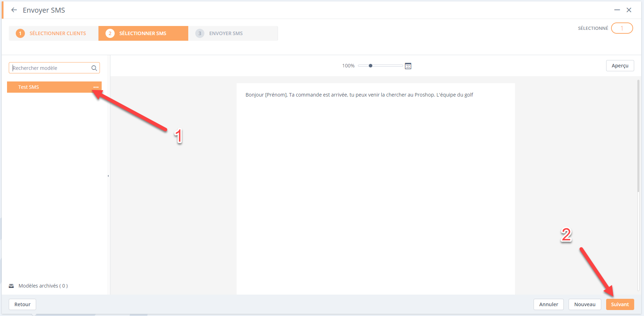
Task: Minimize the Envoyer SMS window
Action: 617,10
